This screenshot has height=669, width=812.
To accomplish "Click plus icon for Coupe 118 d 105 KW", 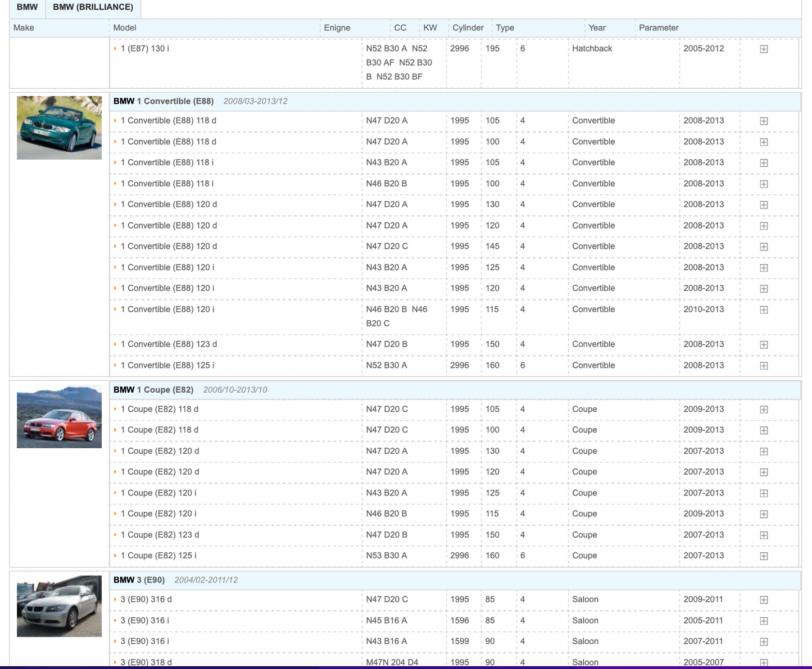I will [764, 409].
